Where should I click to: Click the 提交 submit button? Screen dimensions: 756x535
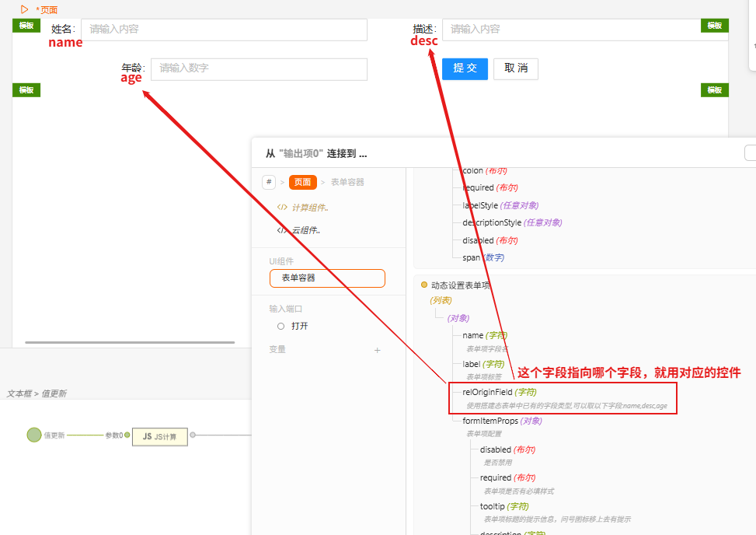(x=465, y=68)
